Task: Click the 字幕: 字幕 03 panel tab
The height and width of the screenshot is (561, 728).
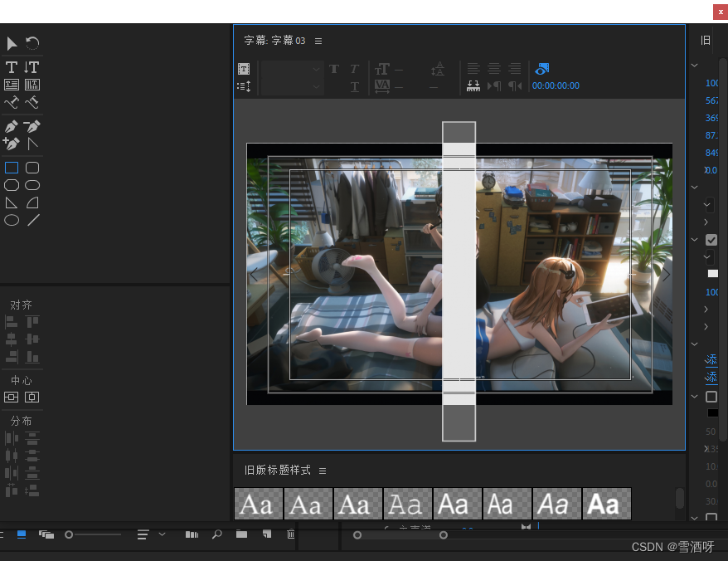Action: point(274,41)
